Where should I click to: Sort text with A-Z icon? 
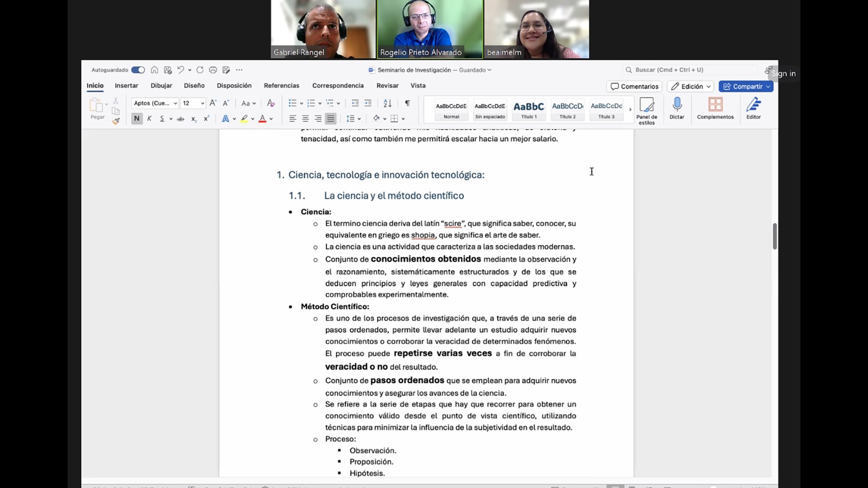387,103
